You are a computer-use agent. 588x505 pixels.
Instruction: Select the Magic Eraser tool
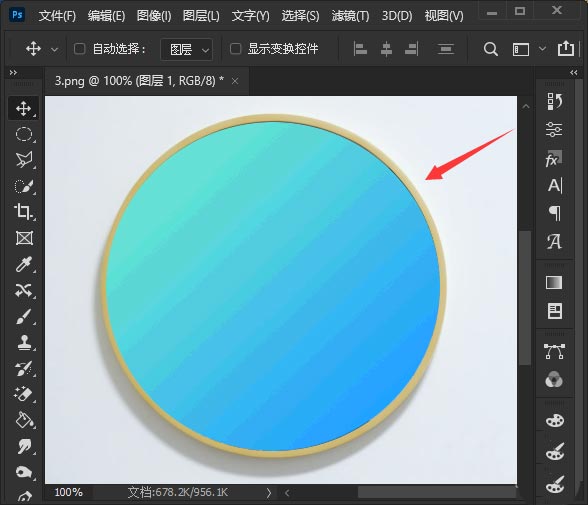coord(24,395)
